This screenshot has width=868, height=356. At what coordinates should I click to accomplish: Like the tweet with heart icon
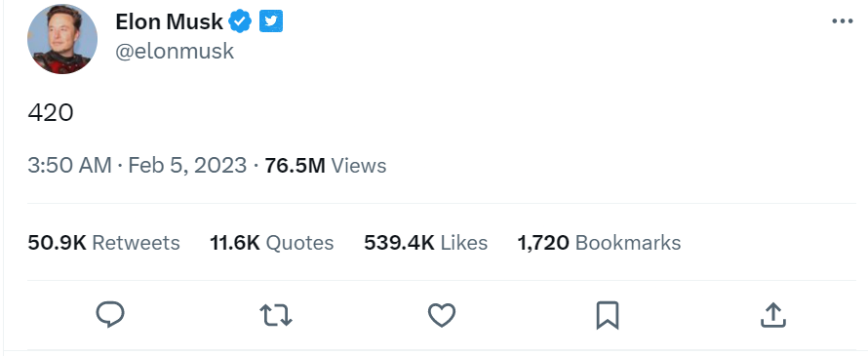click(442, 316)
